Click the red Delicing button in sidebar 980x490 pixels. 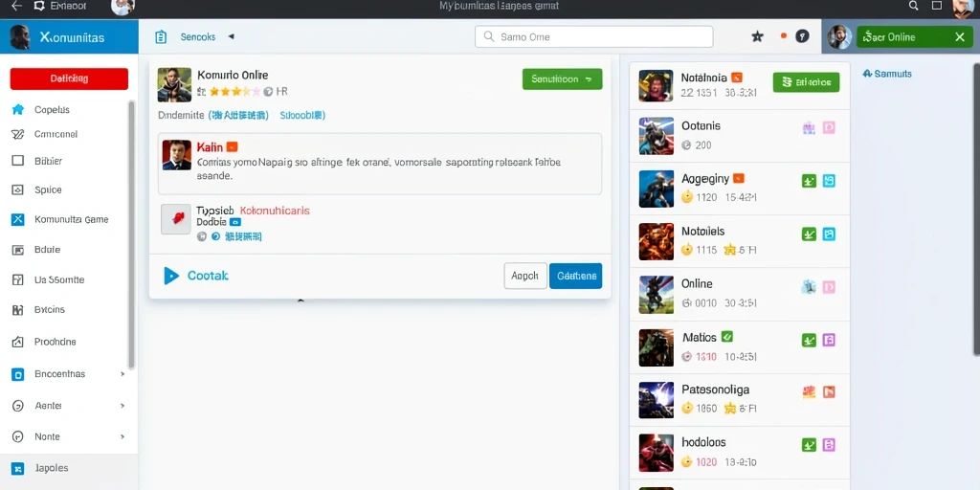(x=69, y=78)
